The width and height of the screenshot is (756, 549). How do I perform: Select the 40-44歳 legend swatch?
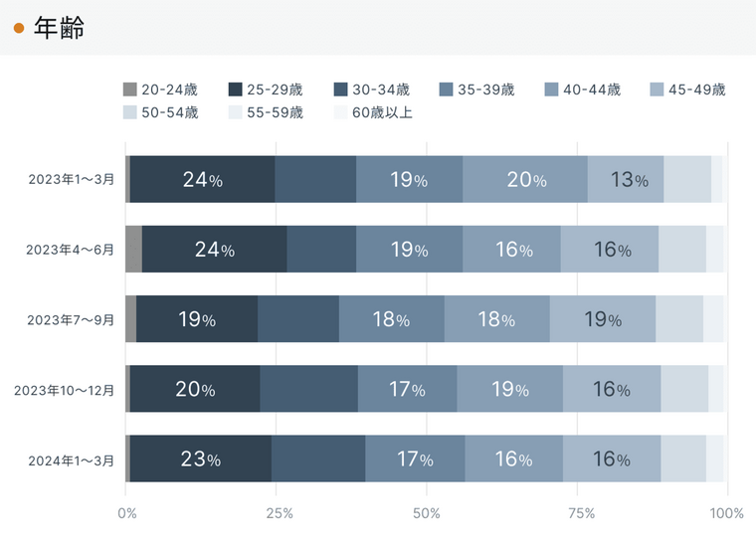point(551,90)
